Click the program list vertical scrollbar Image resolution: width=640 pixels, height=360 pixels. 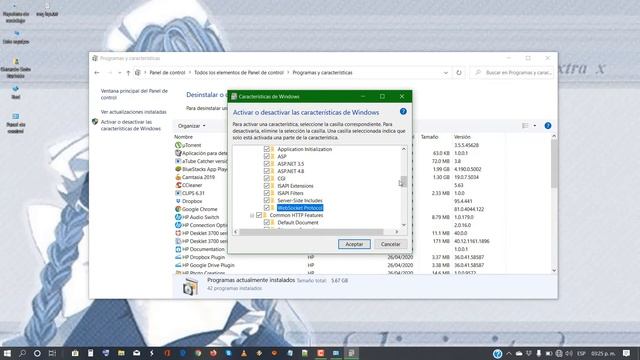pyautogui.click(x=554, y=163)
